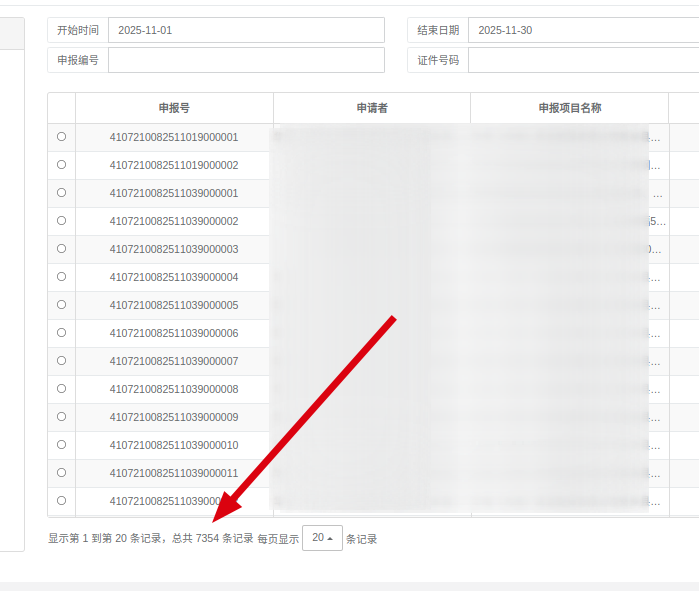Screen dimensions: 699x591
Task: Open the 20 records per page dropdown
Action: click(322, 538)
